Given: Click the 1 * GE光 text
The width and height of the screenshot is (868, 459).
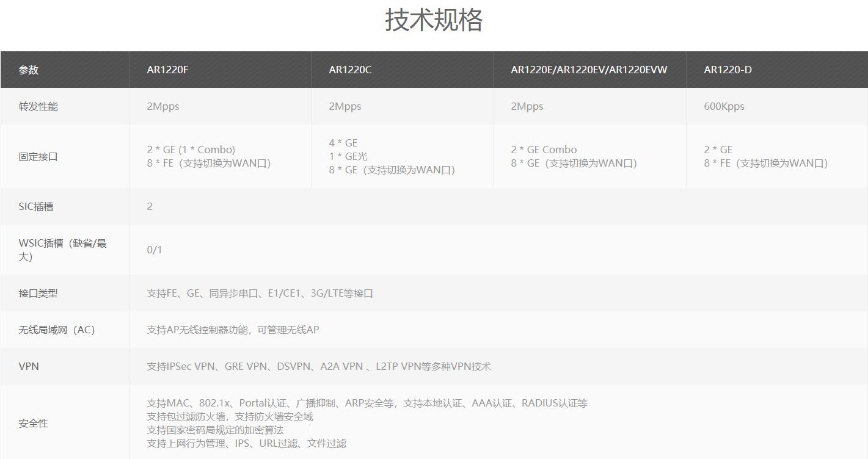Looking at the screenshot, I should coord(348,156).
